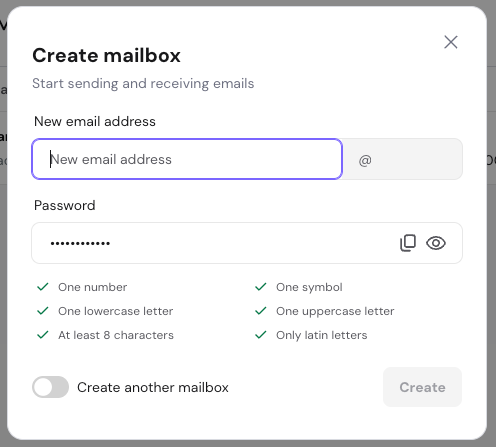Focus the New email address input
The image size is (496, 447).
187,159
